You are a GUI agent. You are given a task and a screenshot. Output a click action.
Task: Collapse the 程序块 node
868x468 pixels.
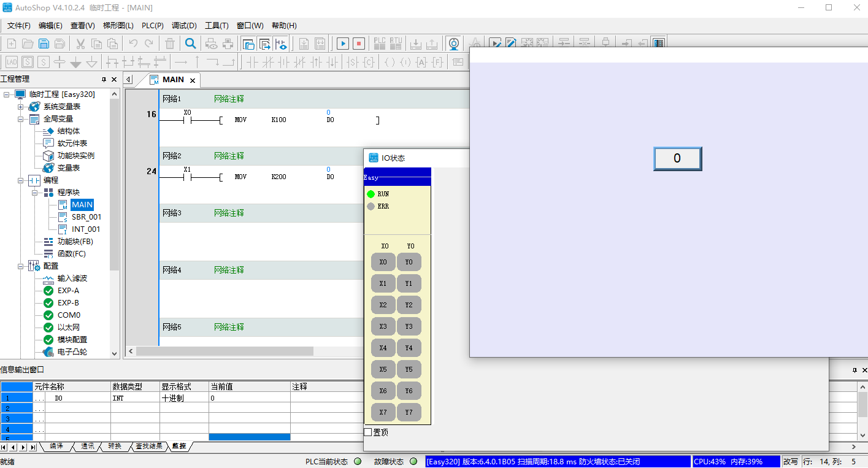[x=34, y=193]
